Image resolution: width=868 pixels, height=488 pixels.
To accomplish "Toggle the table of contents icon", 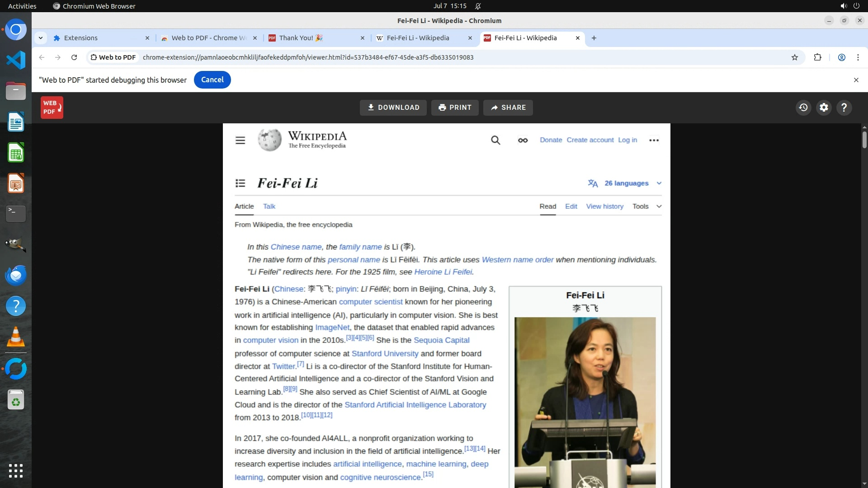I will pyautogui.click(x=240, y=183).
